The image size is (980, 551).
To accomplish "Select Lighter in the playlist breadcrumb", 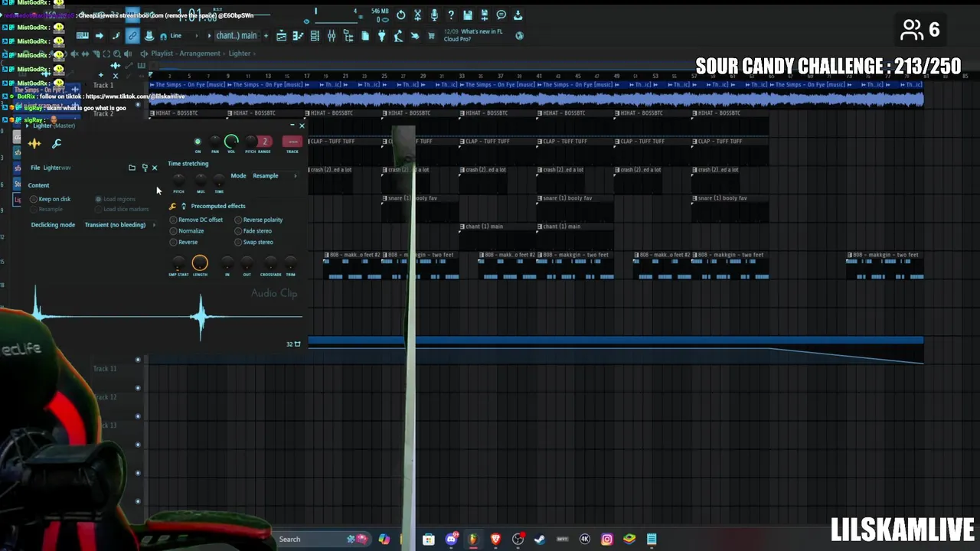I will click(x=239, y=54).
